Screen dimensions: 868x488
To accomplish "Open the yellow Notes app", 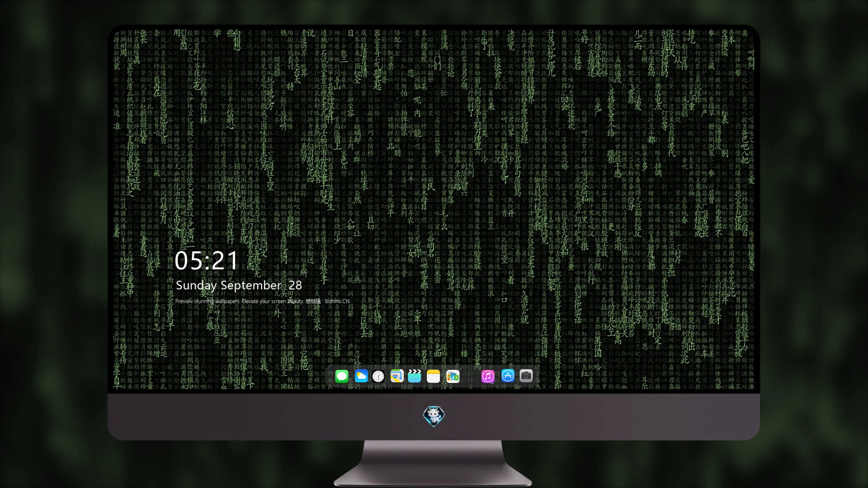I will click(x=433, y=376).
